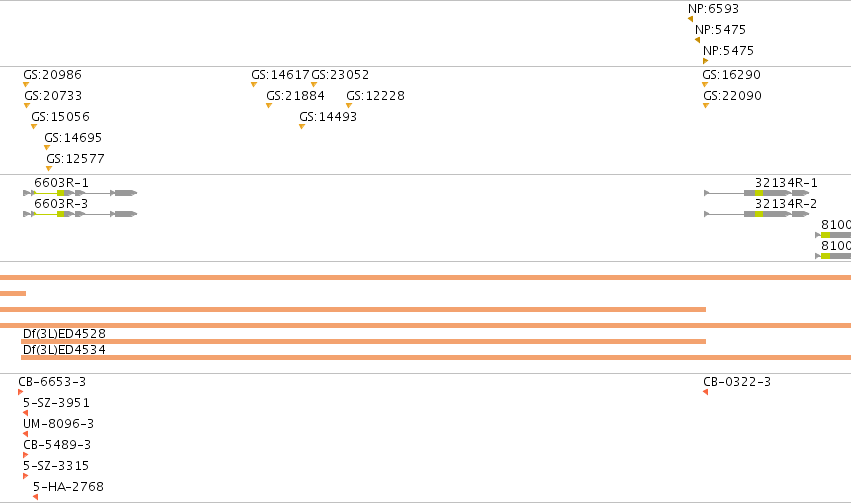
Task: Select the GS:22090 insertion triangle
Action: click(x=706, y=106)
